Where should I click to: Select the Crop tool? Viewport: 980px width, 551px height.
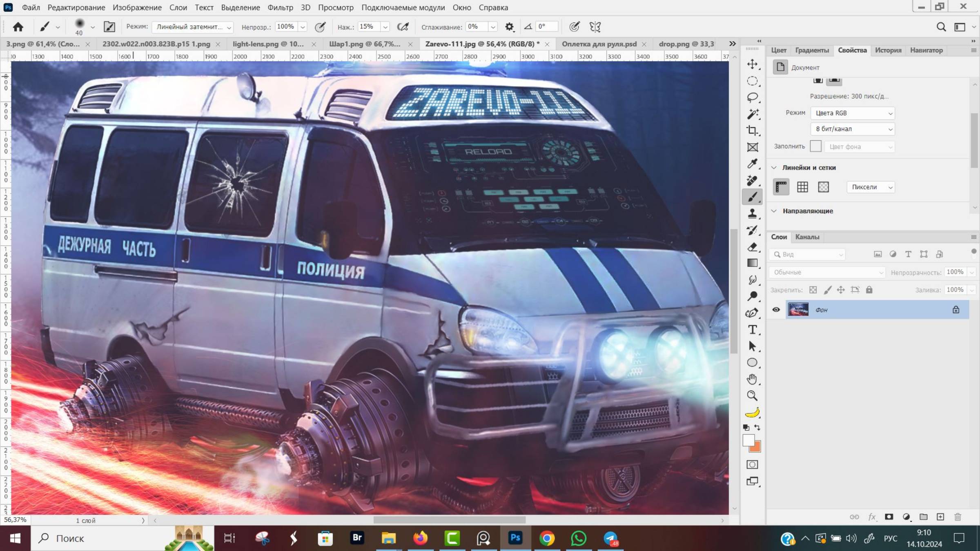[752, 131]
